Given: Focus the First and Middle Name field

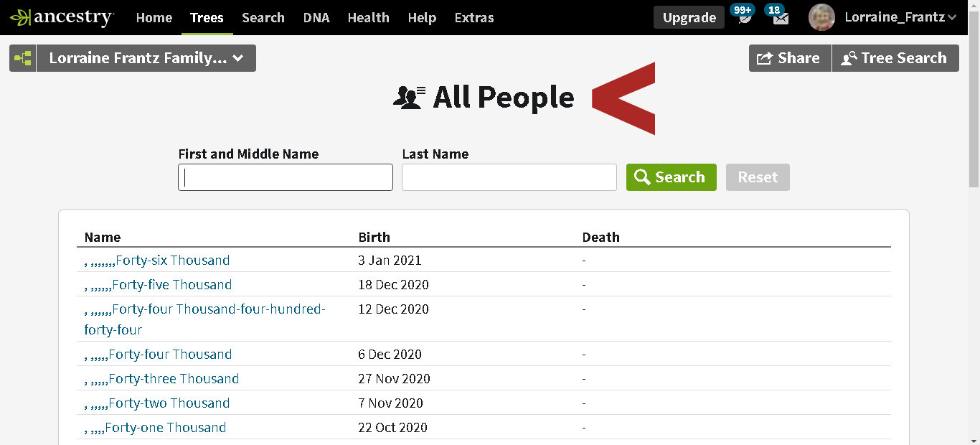Looking at the screenshot, I should tap(286, 177).
